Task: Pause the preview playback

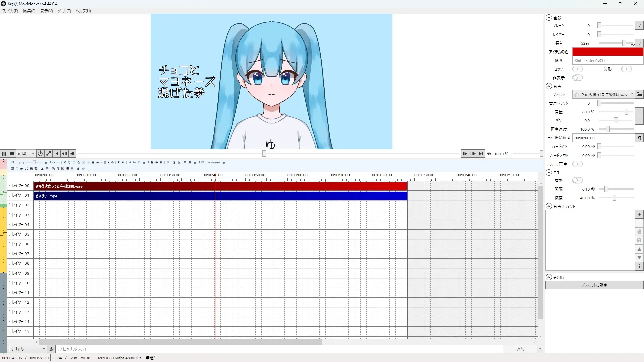Action: [4, 154]
